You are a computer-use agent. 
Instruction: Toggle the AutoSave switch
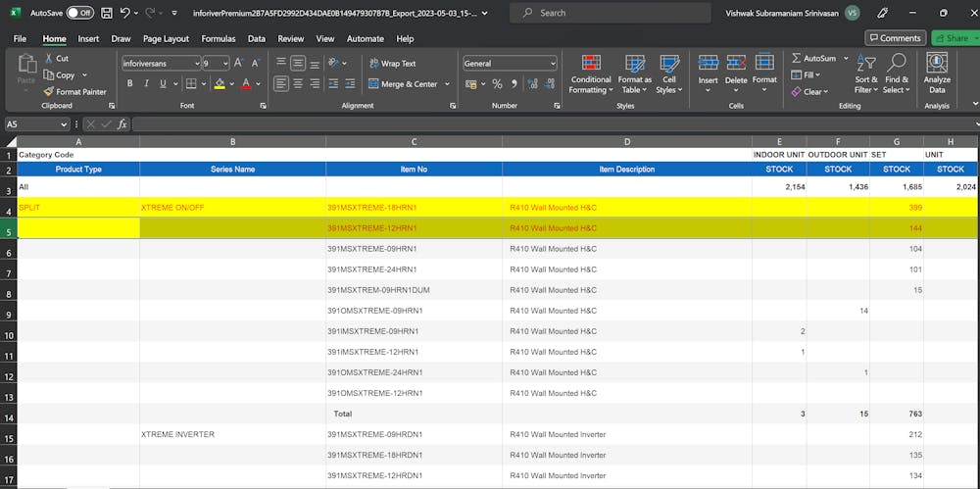[x=79, y=13]
